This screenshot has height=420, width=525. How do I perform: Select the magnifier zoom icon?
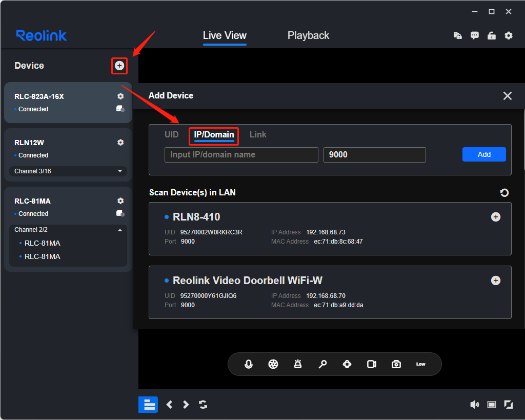point(322,364)
